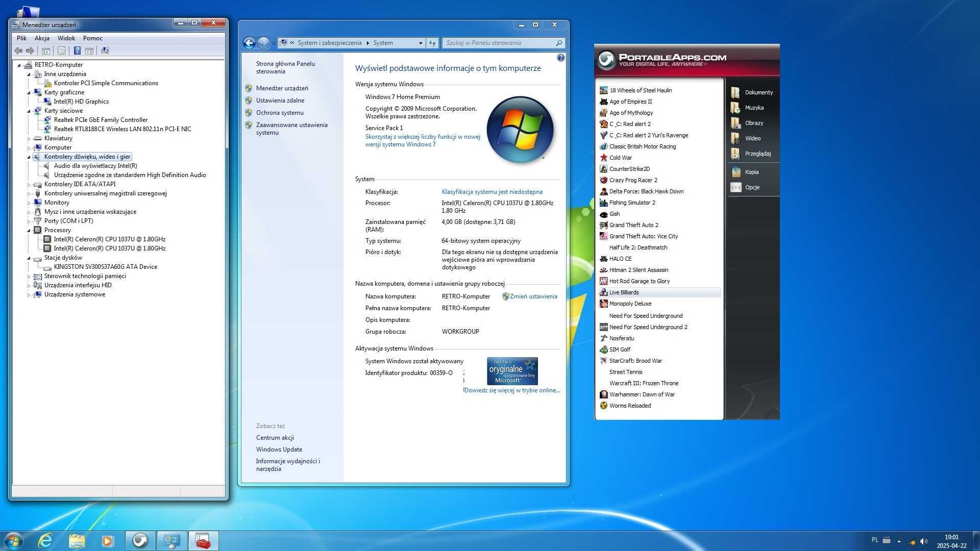Expand Kontrolery IDE ATA/ATAPI node

(29, 184)
